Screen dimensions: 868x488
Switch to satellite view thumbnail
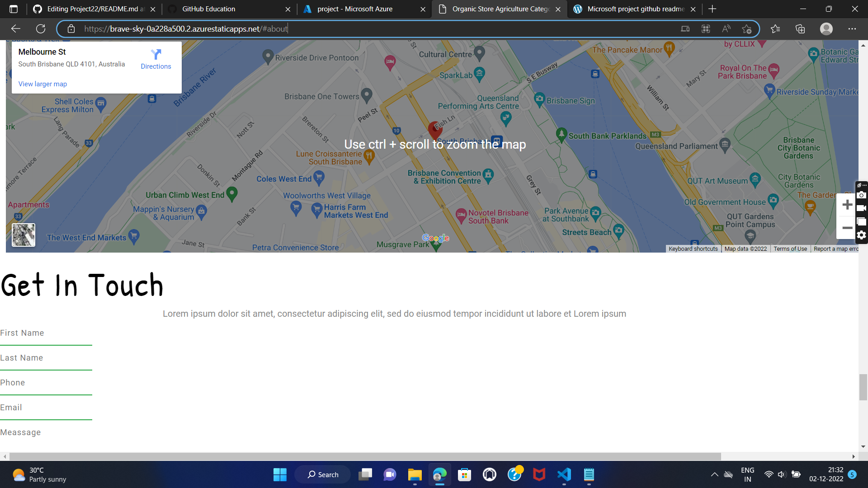24,235
